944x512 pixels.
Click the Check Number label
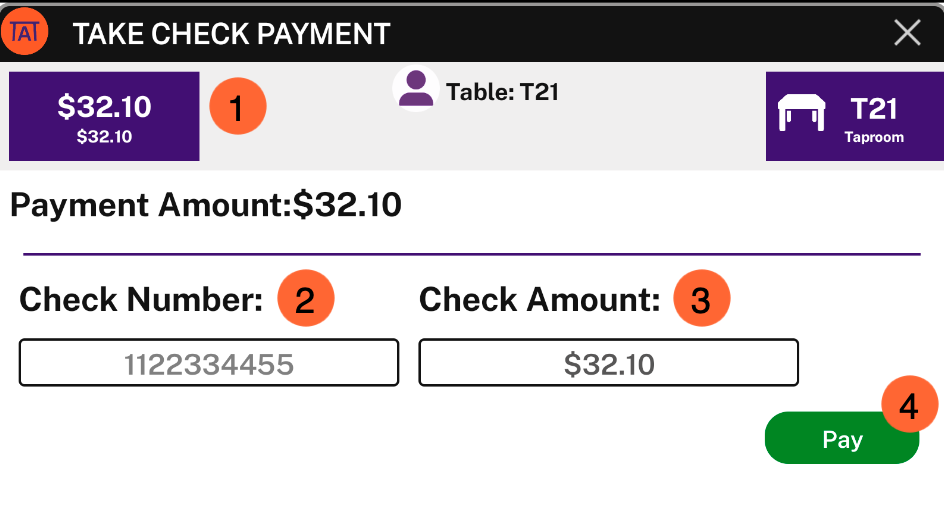[141, 299]
